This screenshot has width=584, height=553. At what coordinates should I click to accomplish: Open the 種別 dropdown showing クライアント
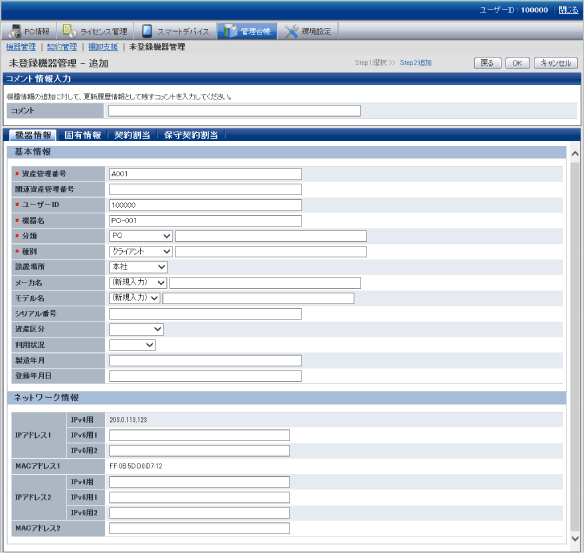point(140,251)
